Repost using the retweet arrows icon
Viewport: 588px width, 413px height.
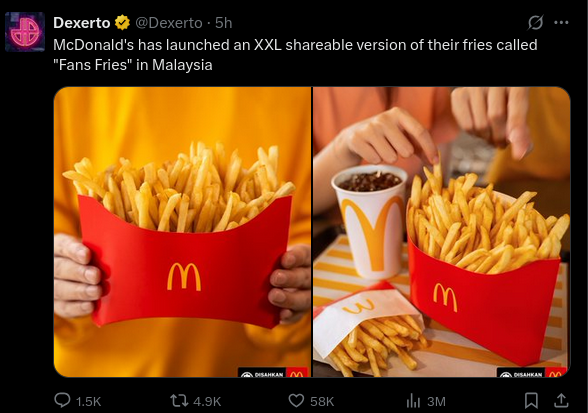coord(178,401)
